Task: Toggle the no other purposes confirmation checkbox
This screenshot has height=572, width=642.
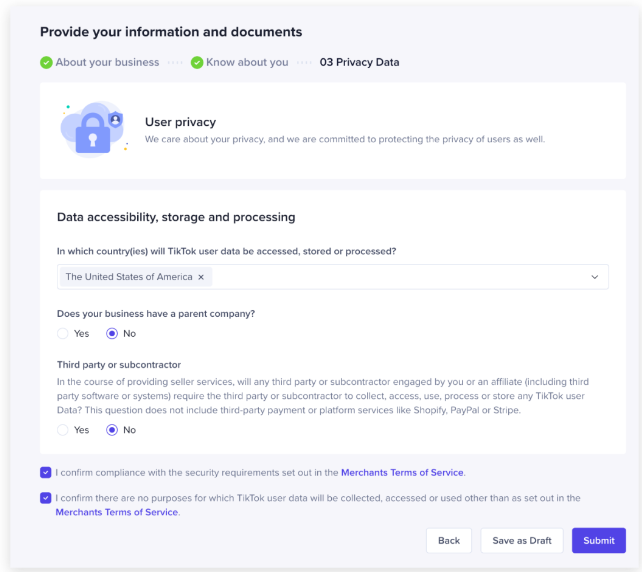Action: point(46,497)
